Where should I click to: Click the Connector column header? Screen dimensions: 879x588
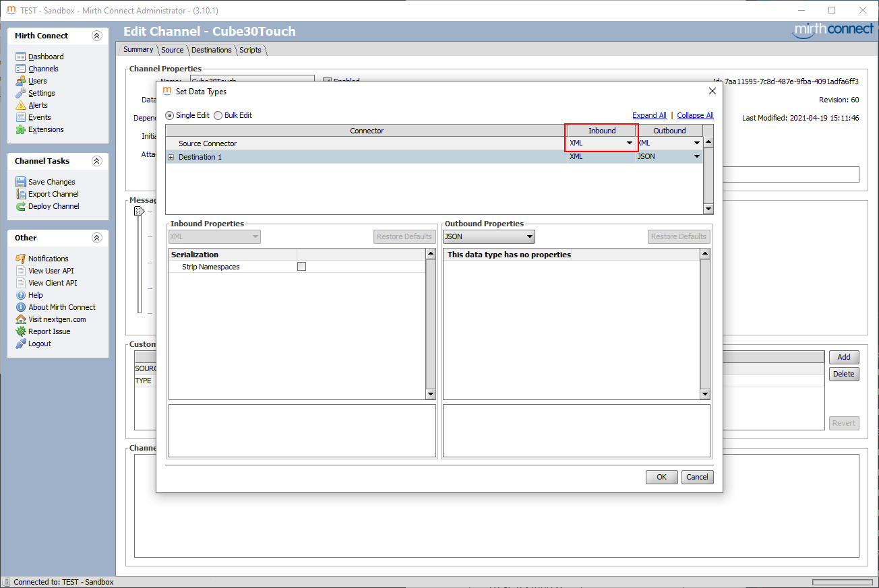[x=367, y=131]
